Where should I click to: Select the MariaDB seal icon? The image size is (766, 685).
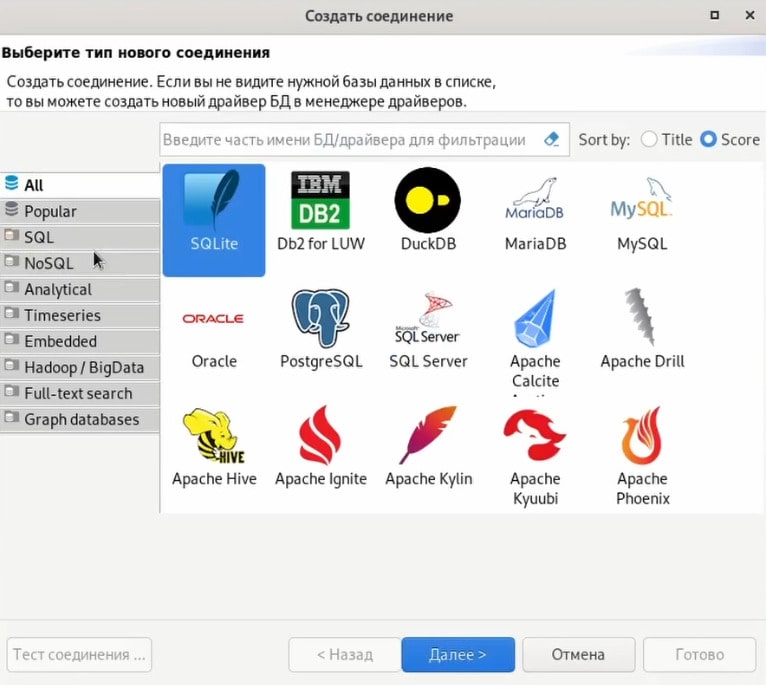535,198
